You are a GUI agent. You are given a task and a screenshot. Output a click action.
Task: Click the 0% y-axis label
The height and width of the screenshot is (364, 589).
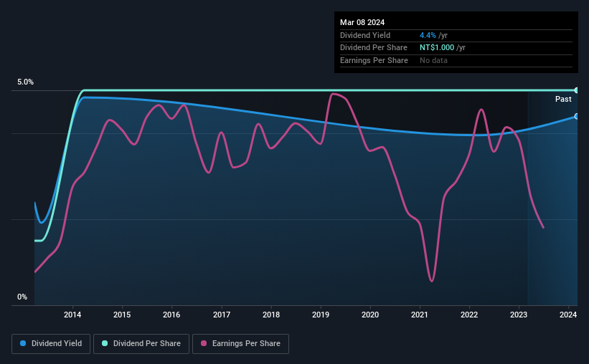pos(22,297)
